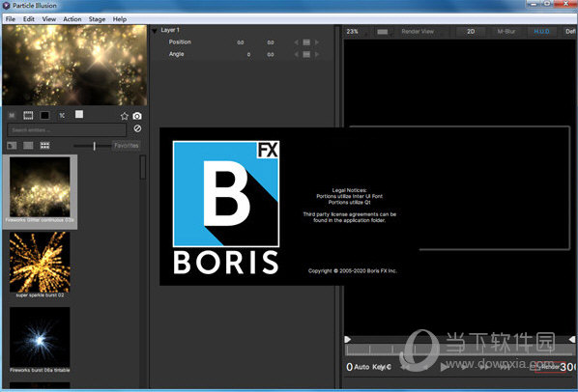The width and height of the screenshot is (578, 392).
Task: Toggle the Angle keyframe button
Action: click(306, 54)
